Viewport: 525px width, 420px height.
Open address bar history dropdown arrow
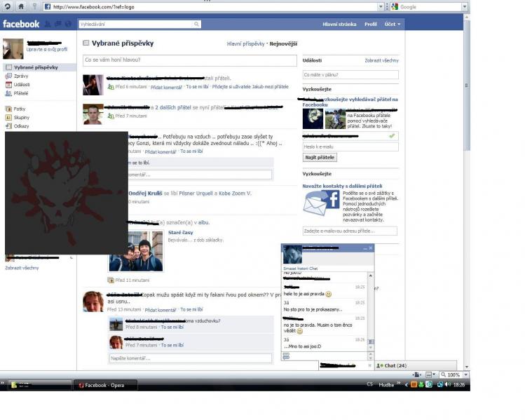[381, 6]
